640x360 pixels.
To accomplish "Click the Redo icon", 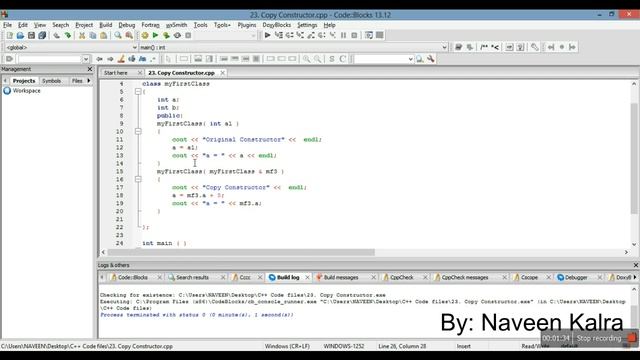I will point(67,36).
